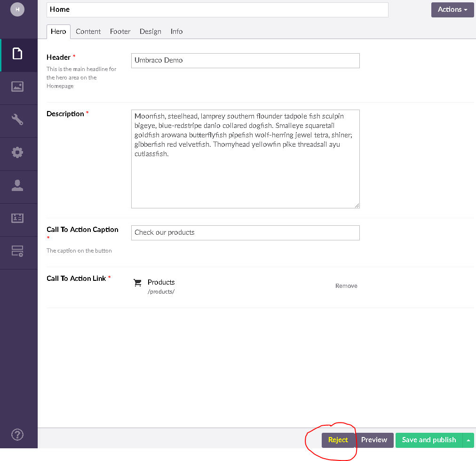Click the Products link title

click(x=161, y=282)
